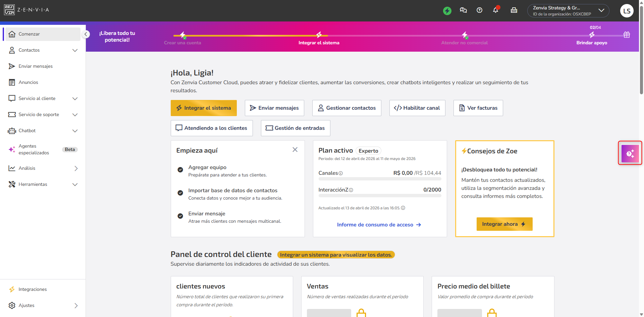Screen dimensions: 644x317
Task: Click the Zenvia logo icon
Action: tap(9, 10)
